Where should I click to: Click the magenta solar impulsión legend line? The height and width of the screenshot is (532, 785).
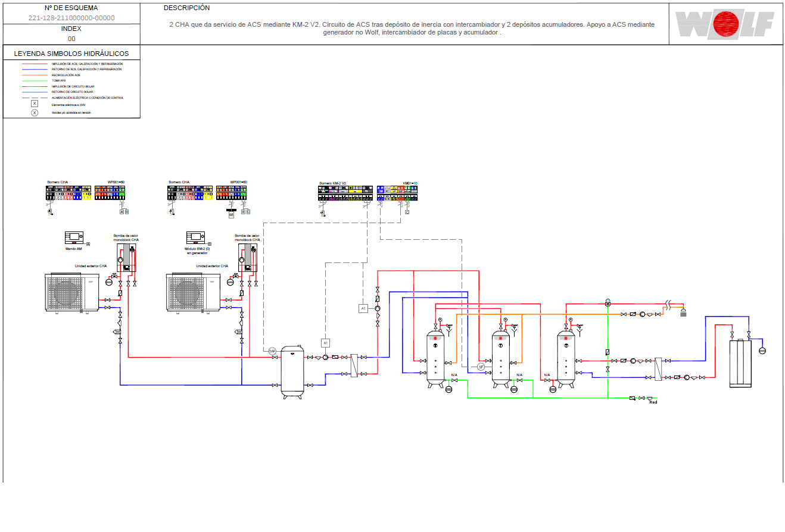35,86
